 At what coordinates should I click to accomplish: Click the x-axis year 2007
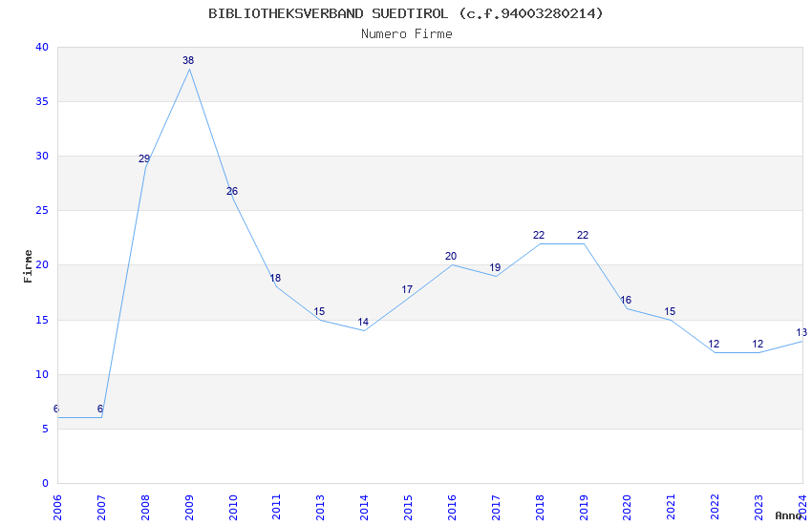click(101, 507)
